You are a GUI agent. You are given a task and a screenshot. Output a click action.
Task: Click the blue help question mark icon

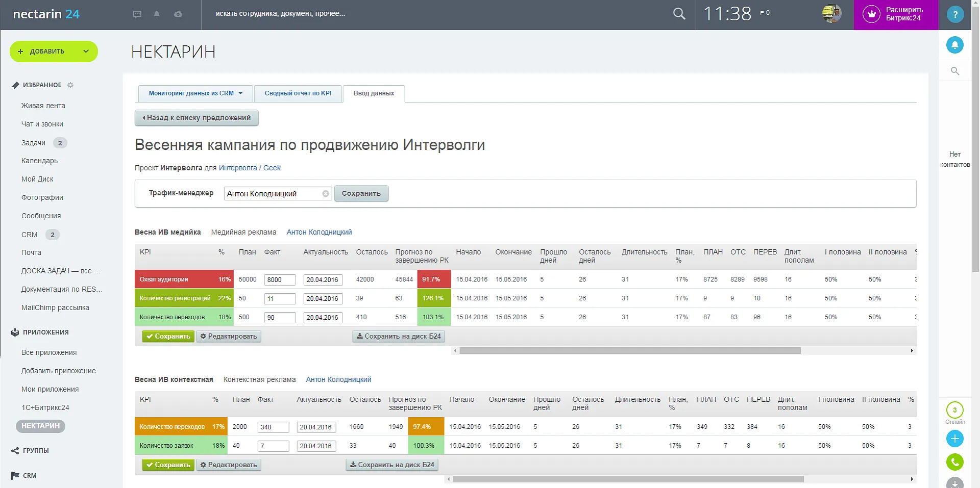(954, 14)
